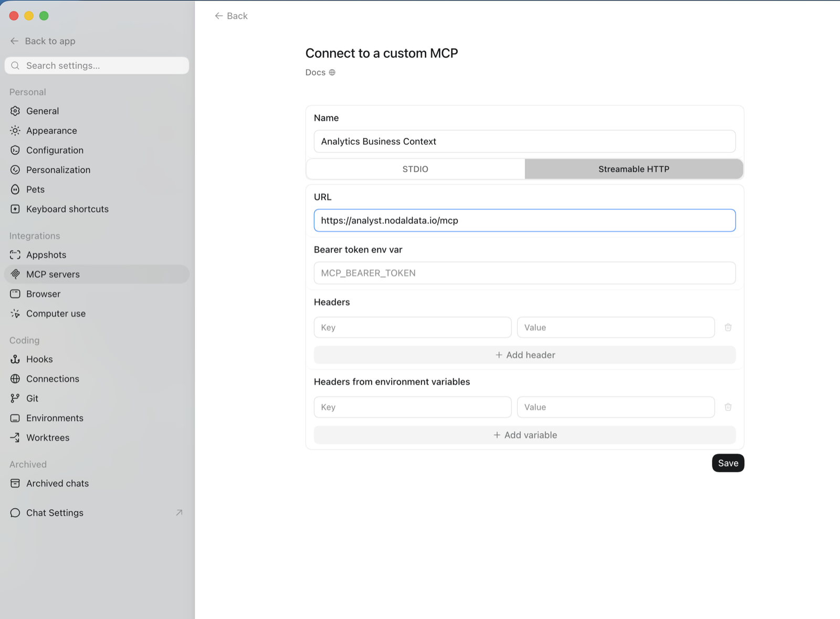Click the Configuration icon in sidebar

coord(15,150)
